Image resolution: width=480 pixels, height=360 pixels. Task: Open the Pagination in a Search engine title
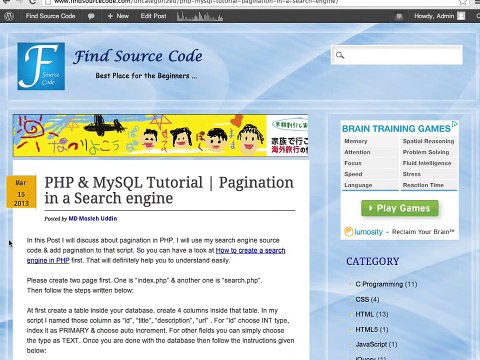tap(169, 190)
